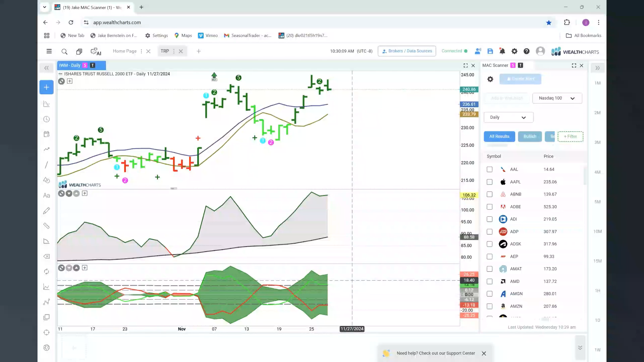
Task: Click the browser address bar URL
Action: (x=117, y=22)
